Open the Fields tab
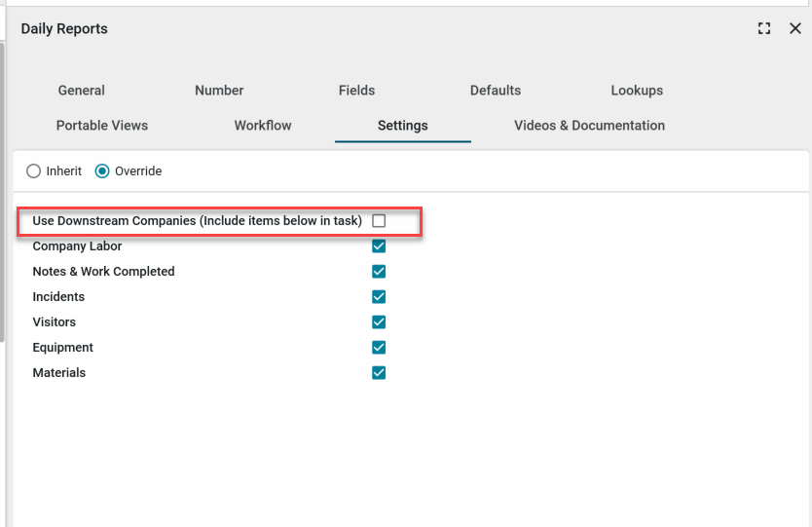 point(356,91)
